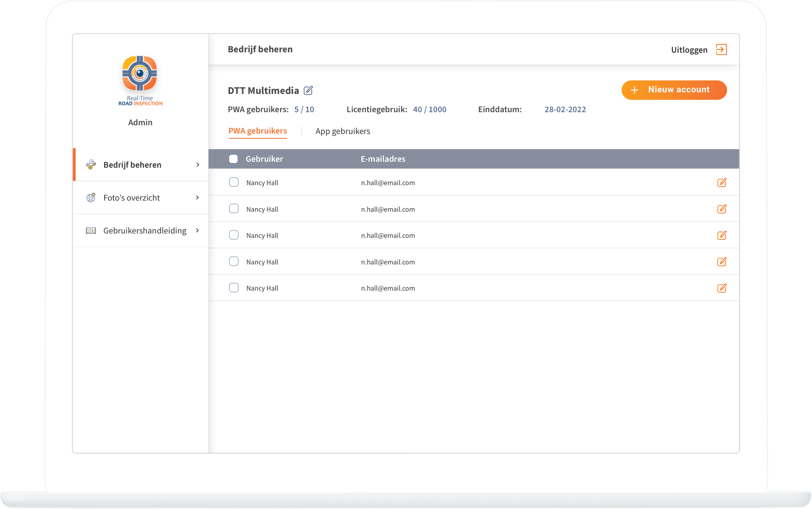812x509 pixels.
Task: Click n.hall@email.com in the first row
Action: point(388,183)
